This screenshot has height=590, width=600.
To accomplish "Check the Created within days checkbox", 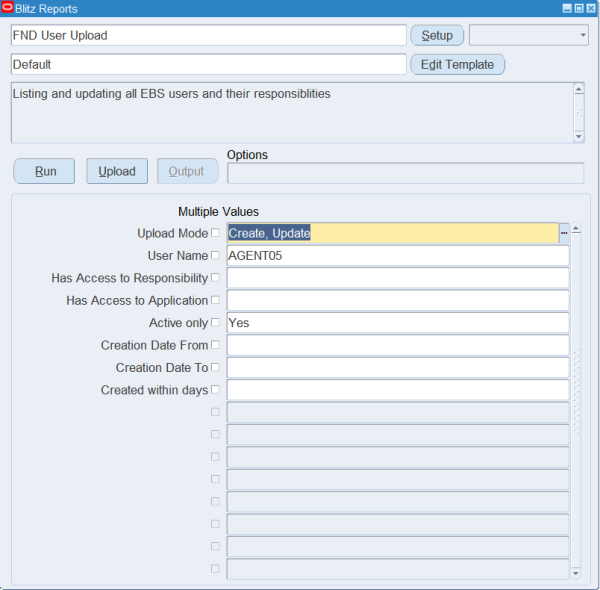I will 215,390.
